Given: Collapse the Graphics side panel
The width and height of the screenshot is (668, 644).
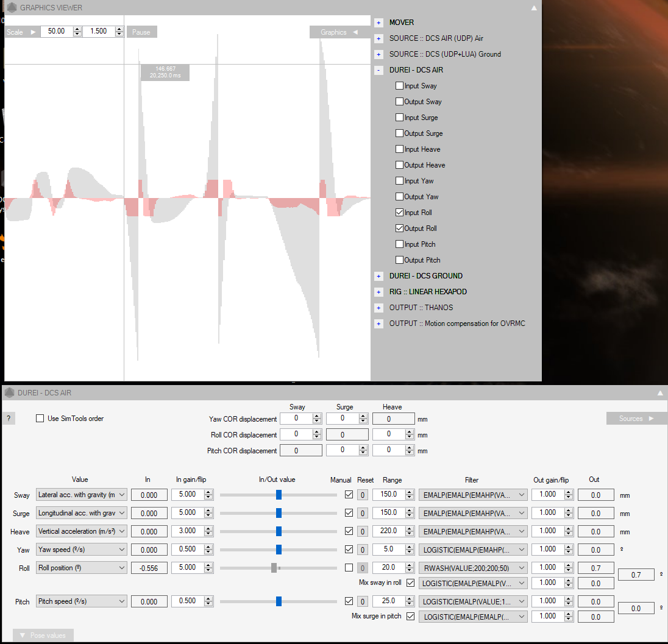Looking at the screenshot, I should click(x=339, y=32).
